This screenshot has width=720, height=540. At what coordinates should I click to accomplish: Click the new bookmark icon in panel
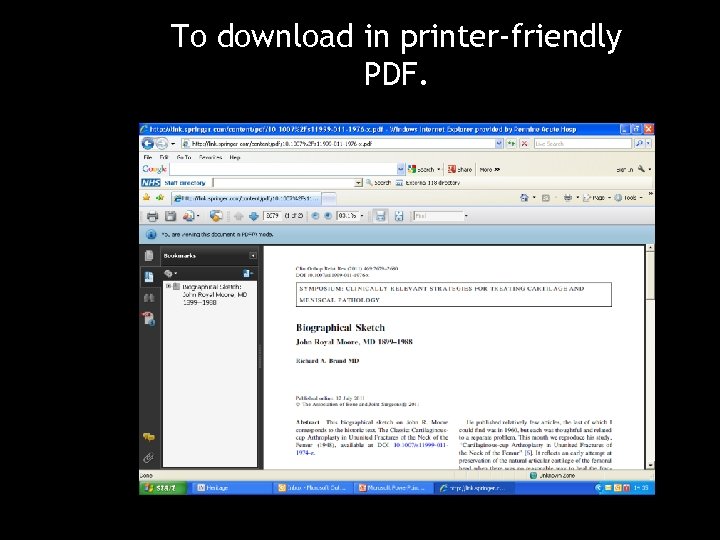tap(247, 274)
